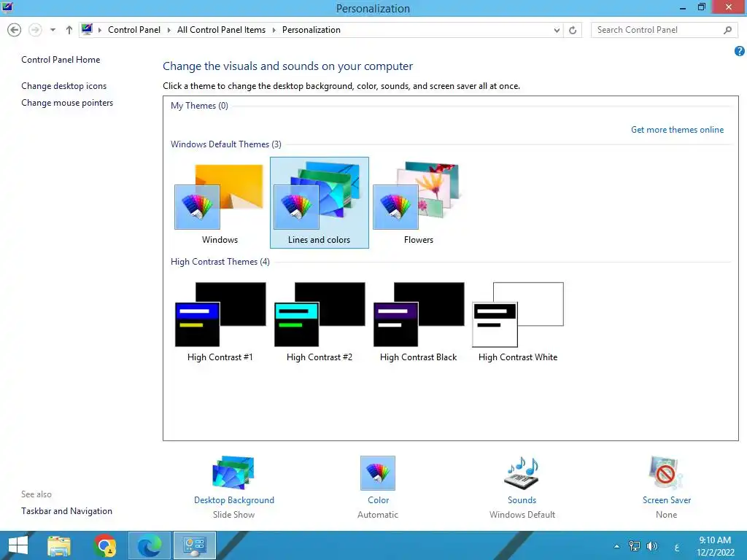Go to Control Panel Home
This screenshot has width=747, height=560.
[61, 60]
